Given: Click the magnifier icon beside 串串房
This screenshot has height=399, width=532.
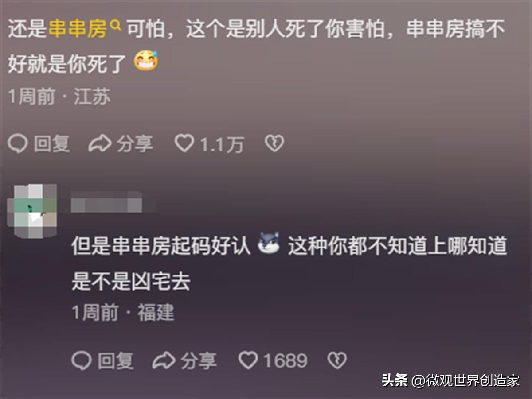Looking at the screenshot, I should coord(115,26).
